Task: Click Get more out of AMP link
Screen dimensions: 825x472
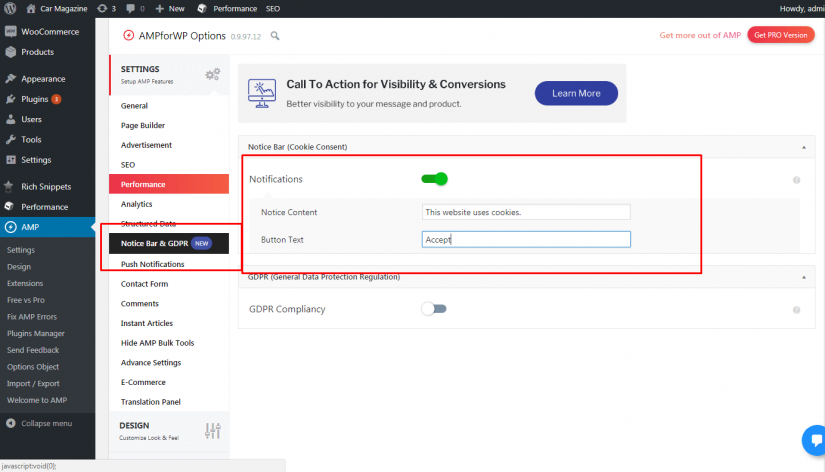Action: 700,35
